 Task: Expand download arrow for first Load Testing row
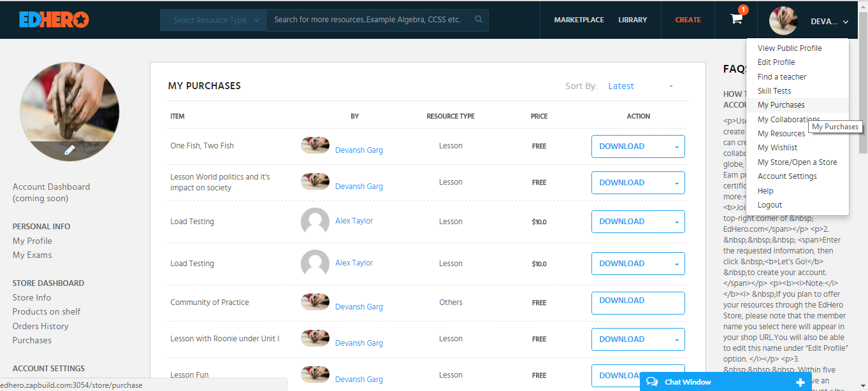[676, 222]
